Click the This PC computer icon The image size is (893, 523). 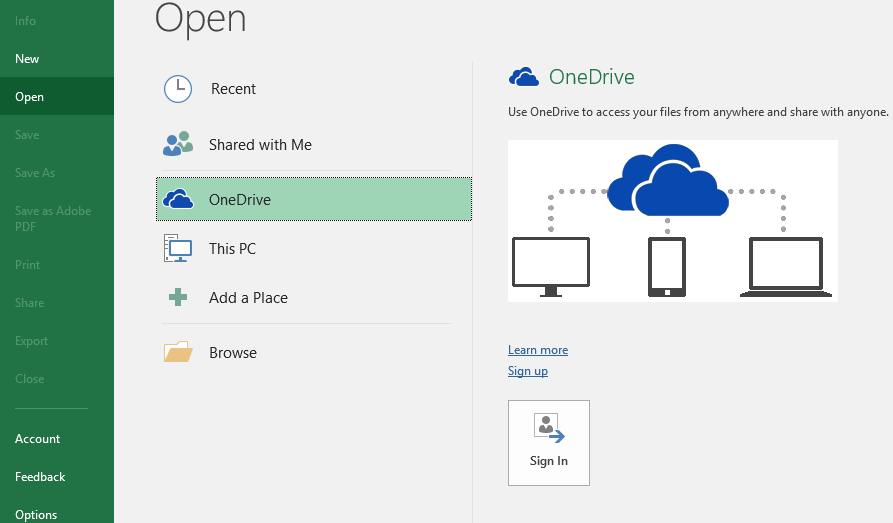pyautogui.click(x=177, y=248)
